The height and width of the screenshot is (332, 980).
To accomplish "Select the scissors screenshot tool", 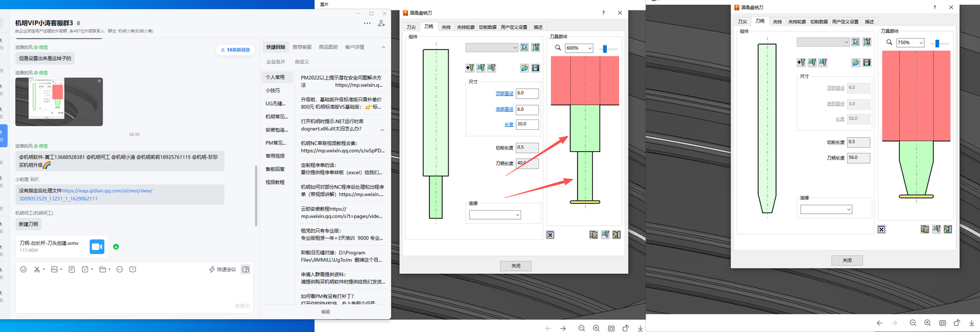I will coord(37,270).
